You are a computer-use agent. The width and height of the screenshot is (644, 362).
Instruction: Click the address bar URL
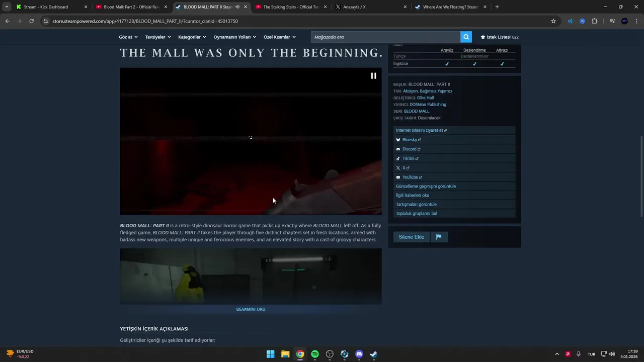pos(145,21)
